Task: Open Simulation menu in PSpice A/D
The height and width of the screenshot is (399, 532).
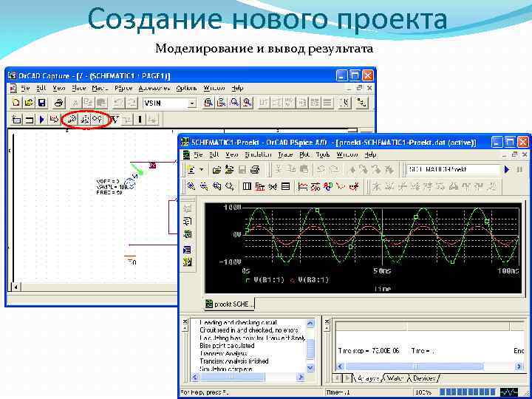Action: (258, 154)
